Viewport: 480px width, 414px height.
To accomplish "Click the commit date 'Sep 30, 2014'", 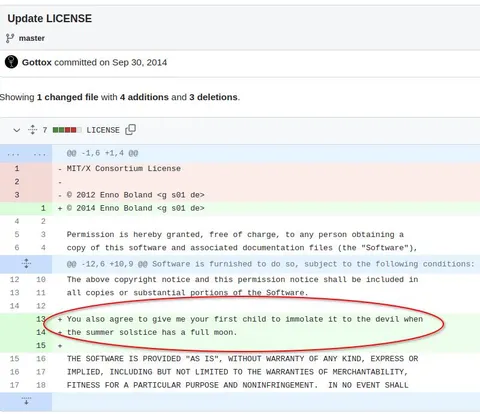I will point(139,62).
